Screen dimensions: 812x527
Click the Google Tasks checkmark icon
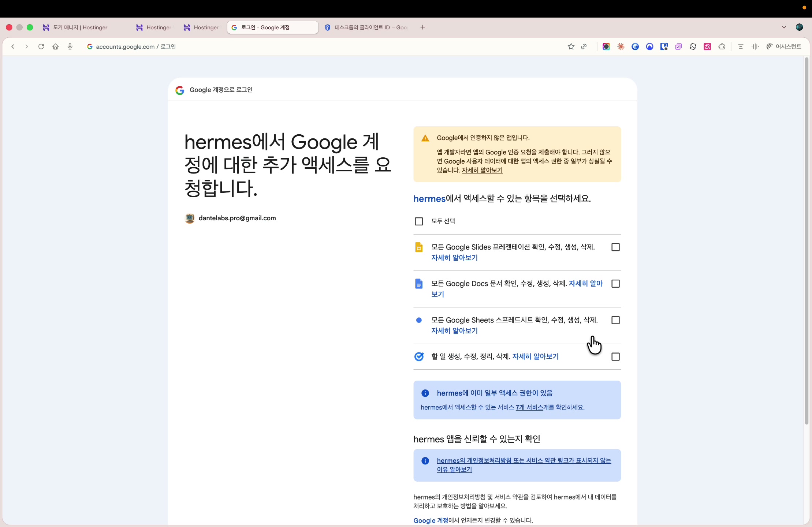pyautogui.click(x=419, y=357)
